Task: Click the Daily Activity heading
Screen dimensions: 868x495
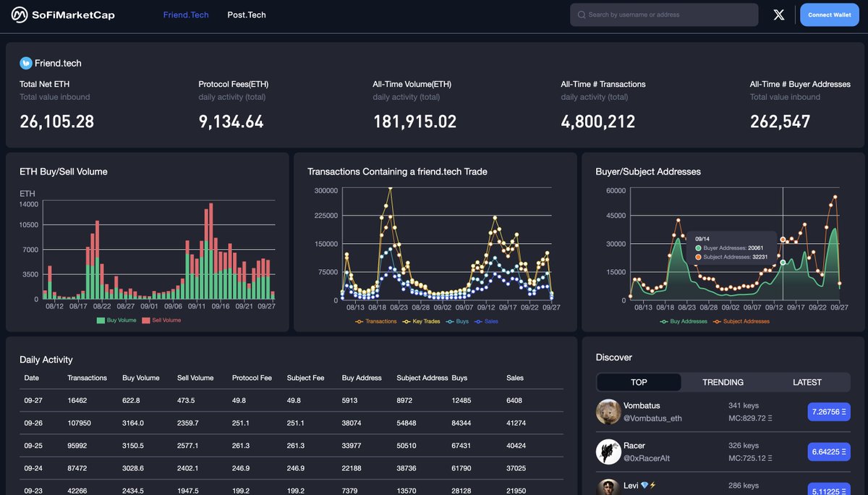Action: [46, 360]
